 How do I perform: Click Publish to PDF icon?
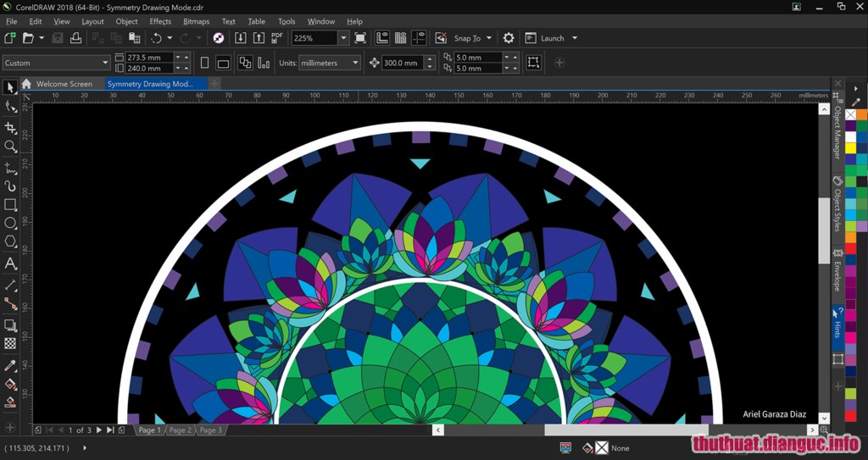[277, 37]
